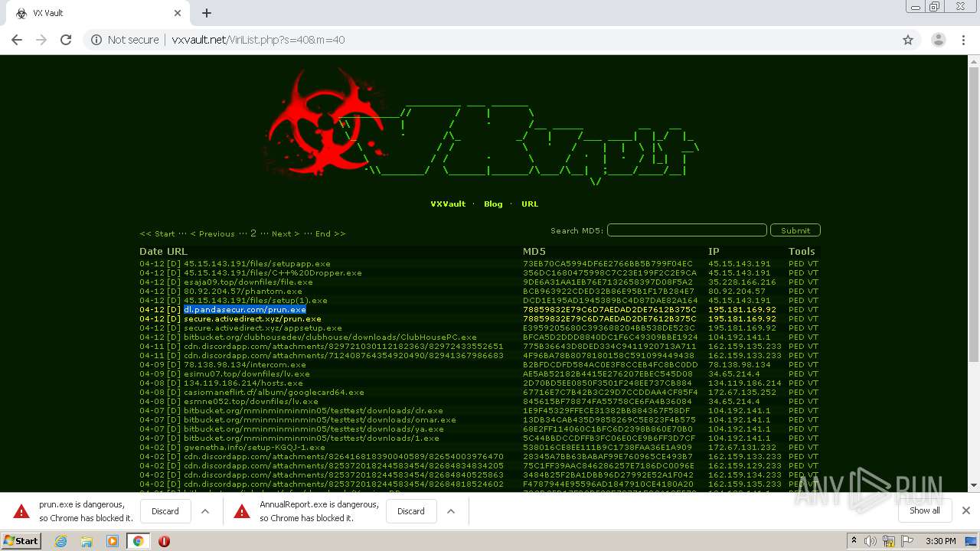This screenshot has width=980, height=551.
Task: Open gwenetha.info/setup-KGQJ-1.exe link
Action: (x=254, y=448)
